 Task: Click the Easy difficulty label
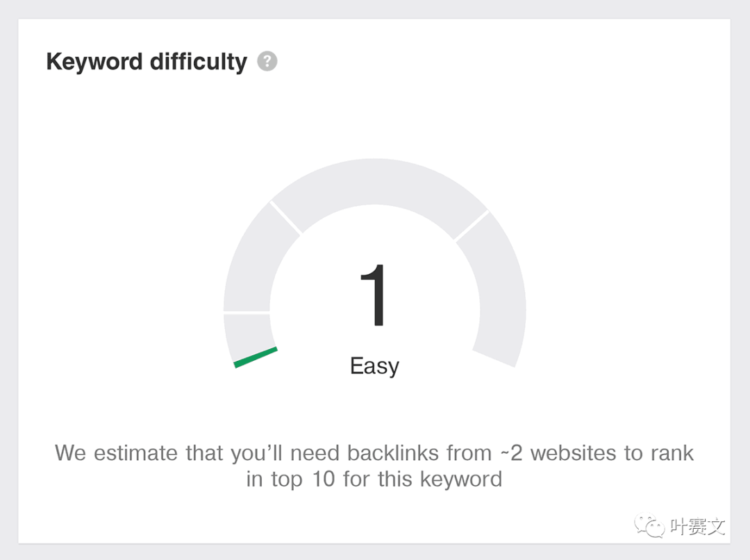coord(374,366)
